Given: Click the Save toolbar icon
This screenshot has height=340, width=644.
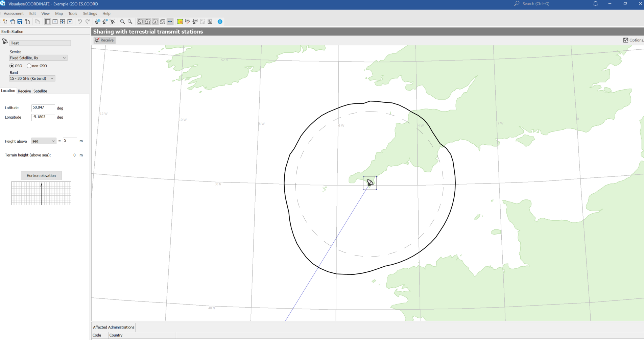Looking at the screenshot, I should point(20,22).
